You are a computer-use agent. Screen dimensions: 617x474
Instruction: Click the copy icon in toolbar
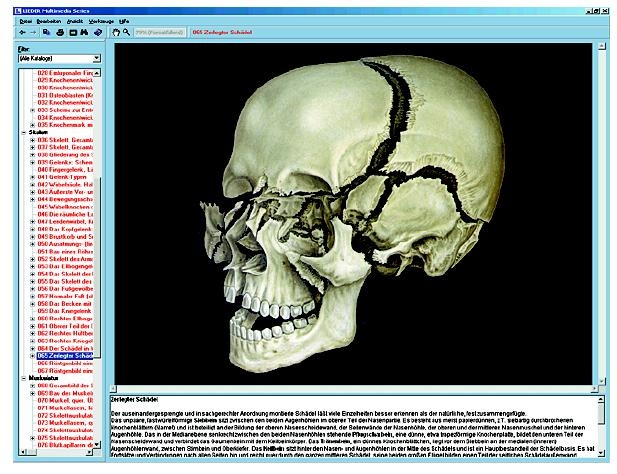(x=44, y=32)
